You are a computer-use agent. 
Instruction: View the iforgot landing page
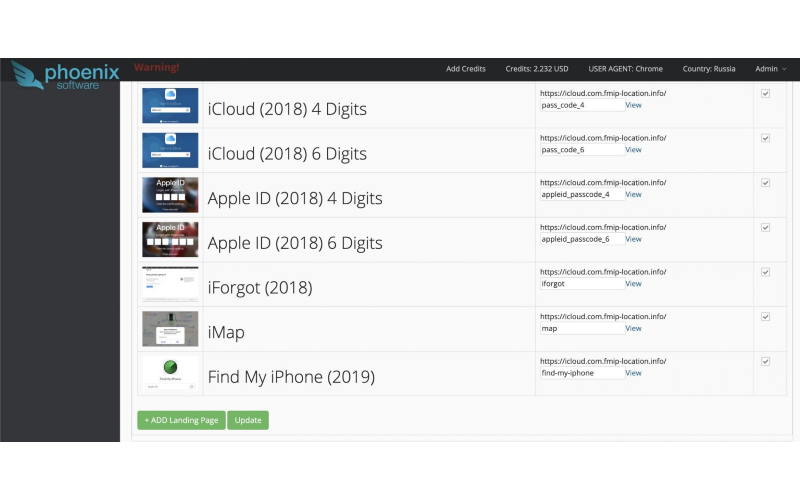coord(633,284)
